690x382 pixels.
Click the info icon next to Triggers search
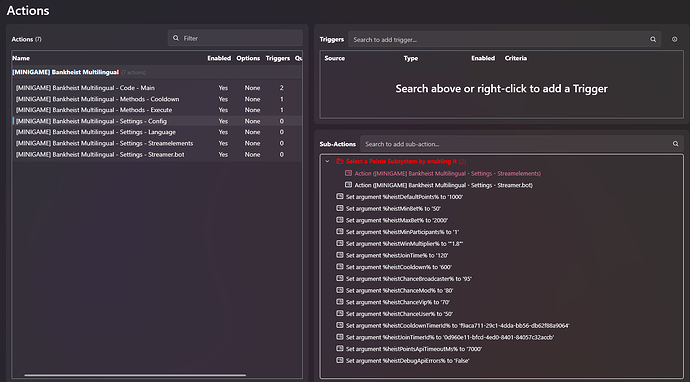pos(674,40)
